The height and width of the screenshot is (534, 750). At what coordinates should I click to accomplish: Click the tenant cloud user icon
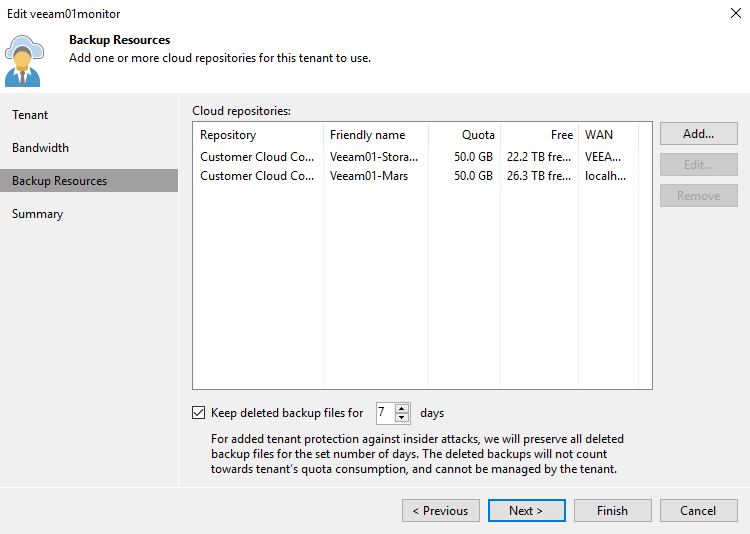[24, 61]
